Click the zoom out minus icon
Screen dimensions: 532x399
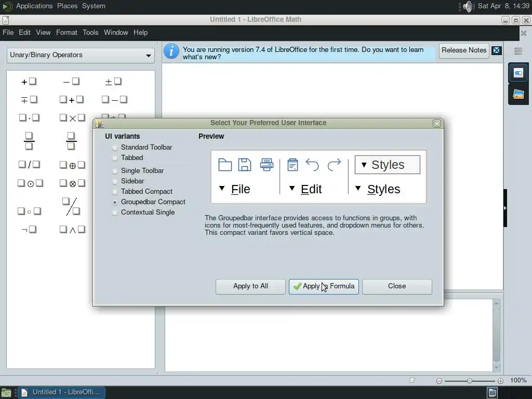click(439, 381)
